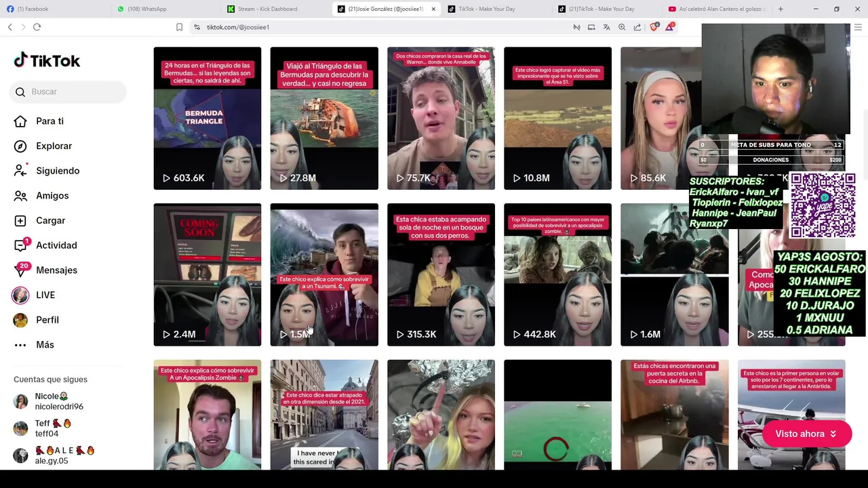Click the translate page icon

click(x=606, y=27)
